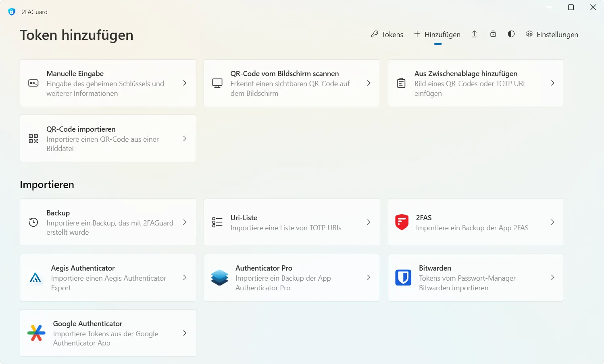
Task: Choose Aus Zwischenablage hinzufügen title
Action: [466, 74]
